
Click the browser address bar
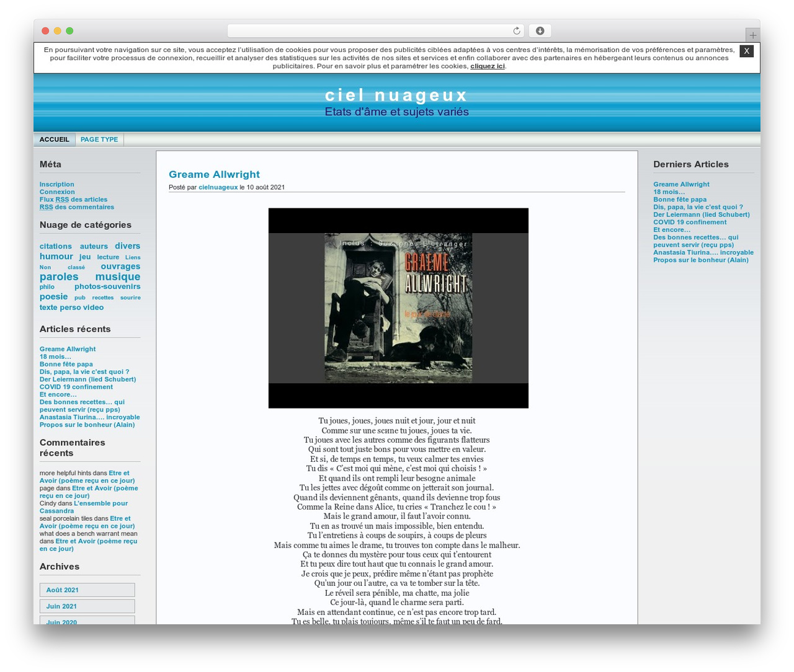tap(376, 31)
